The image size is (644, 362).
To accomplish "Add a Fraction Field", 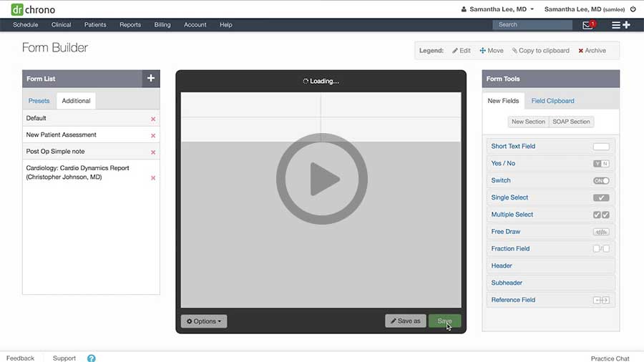I will (550, 249).
